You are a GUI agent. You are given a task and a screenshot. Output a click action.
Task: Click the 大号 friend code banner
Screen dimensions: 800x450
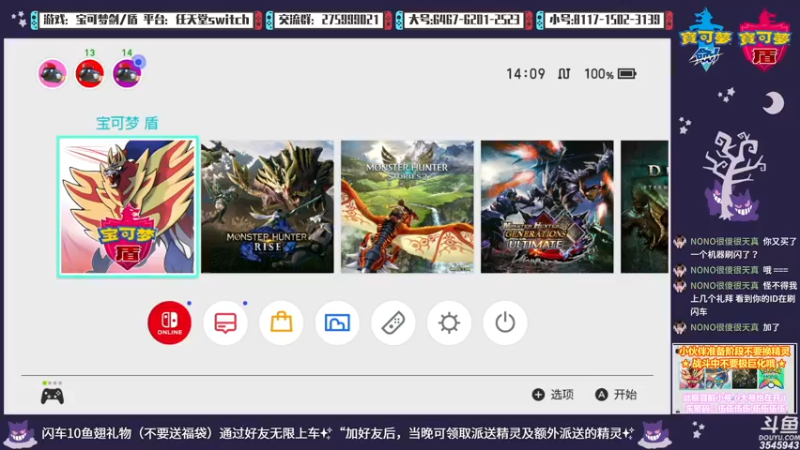point(463,20)
